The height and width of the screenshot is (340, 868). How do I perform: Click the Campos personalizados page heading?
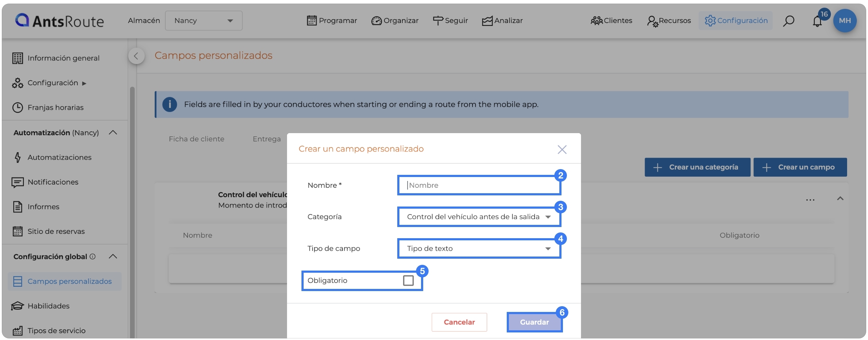pyautogui.click(x=213, y=55)
